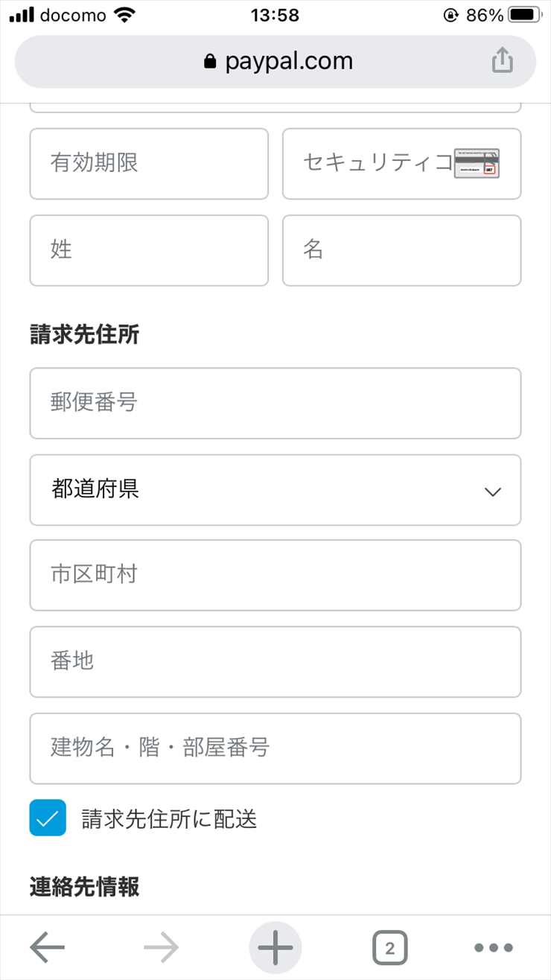The height and width of the screenshot is (980, 551).
Task: Focus the 建物名・階・部屋番号 field
Action: pyautogui.click(x=275, y=748)
